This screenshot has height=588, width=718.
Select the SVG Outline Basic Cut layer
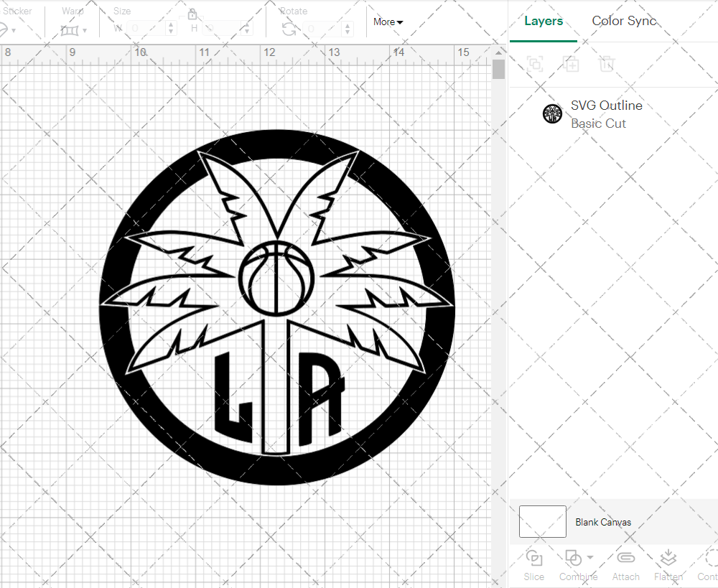pos(607,113)
